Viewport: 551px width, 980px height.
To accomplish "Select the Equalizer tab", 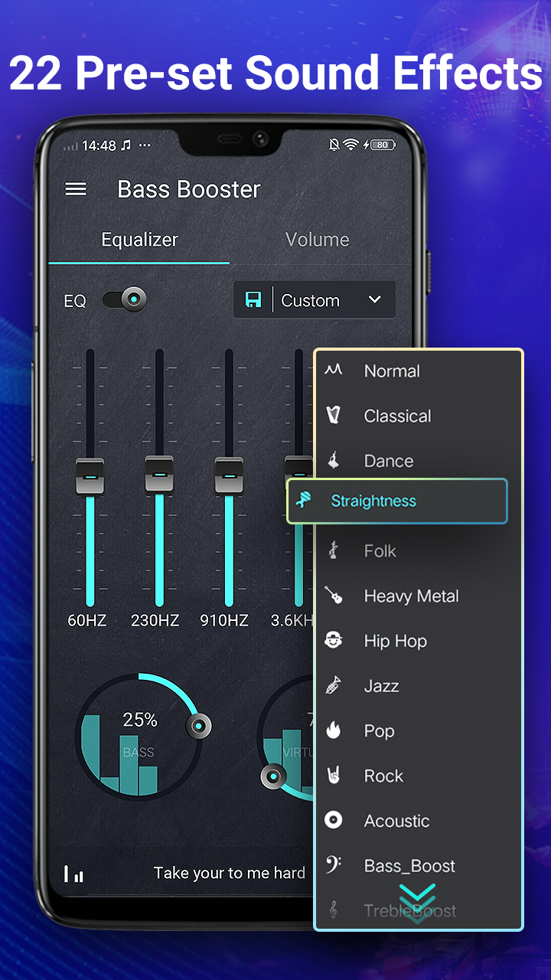I will (x=139, y=240).
